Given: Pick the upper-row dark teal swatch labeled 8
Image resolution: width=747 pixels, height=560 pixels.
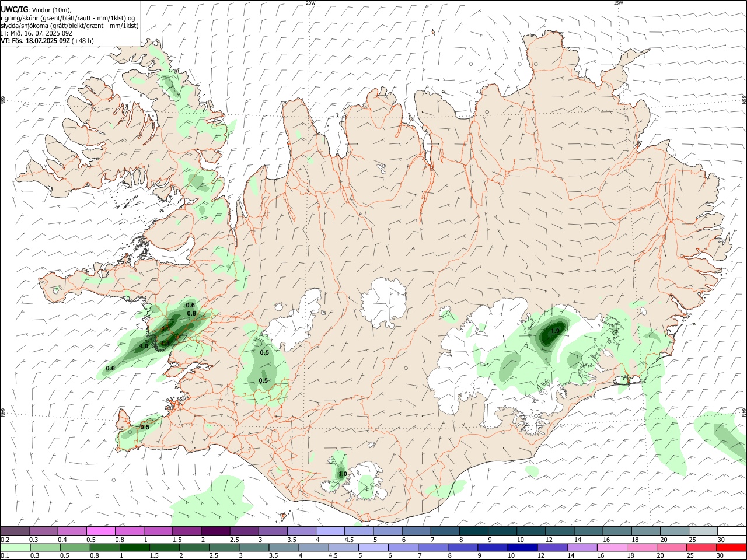Looking at the screenshot, I should pyautogui.click(x=474, y=531).
